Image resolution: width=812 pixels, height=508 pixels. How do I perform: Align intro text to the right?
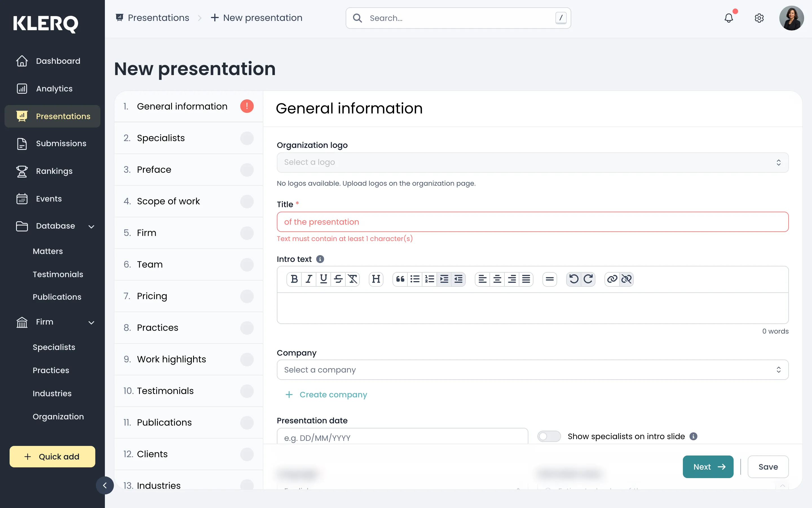(512, 279)
